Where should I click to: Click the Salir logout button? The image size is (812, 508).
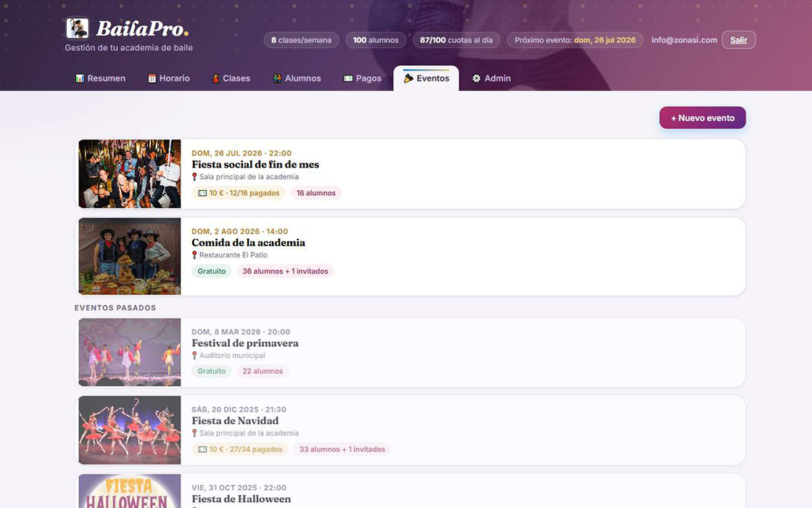739,40
